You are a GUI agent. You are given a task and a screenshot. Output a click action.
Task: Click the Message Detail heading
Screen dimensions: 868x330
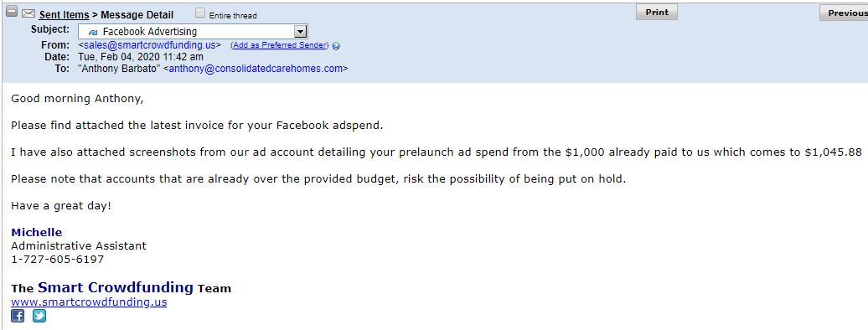[x=137, y=15]
